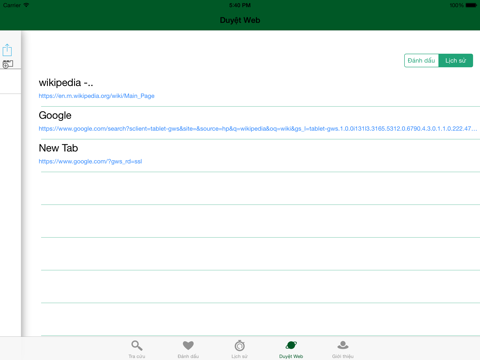Tap the Tra cứu tab label
Image resolution: width=480 pixels, height=360 pixels.
click(x=137, y=356)
